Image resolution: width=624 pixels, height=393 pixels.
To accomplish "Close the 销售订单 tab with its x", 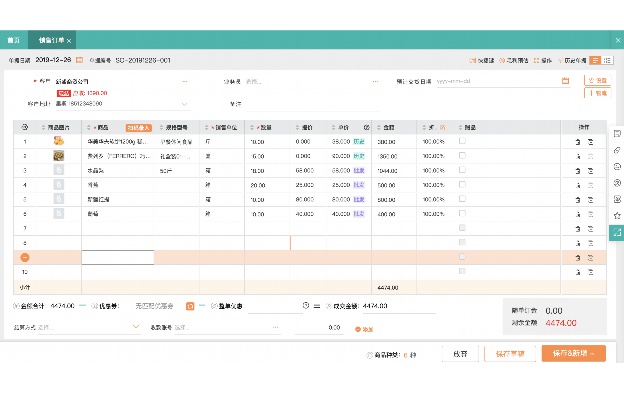I will click(x=69, y=41).
